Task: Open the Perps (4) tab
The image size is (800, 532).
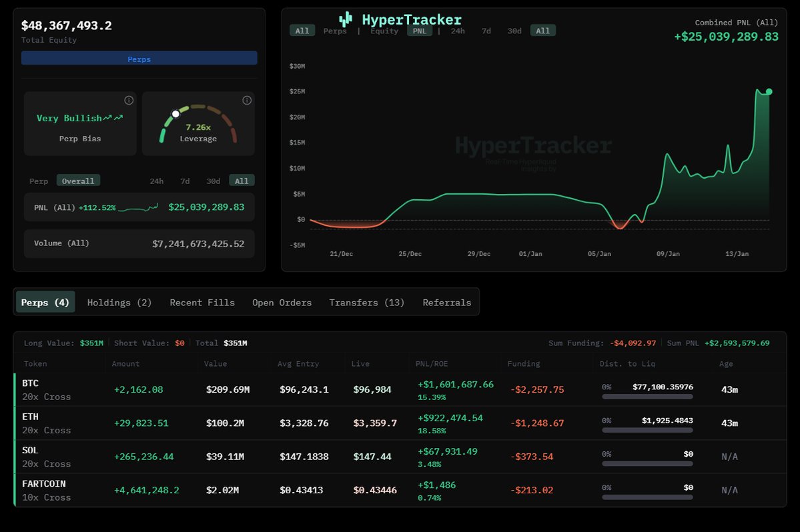Action: (x=45, y=302)
